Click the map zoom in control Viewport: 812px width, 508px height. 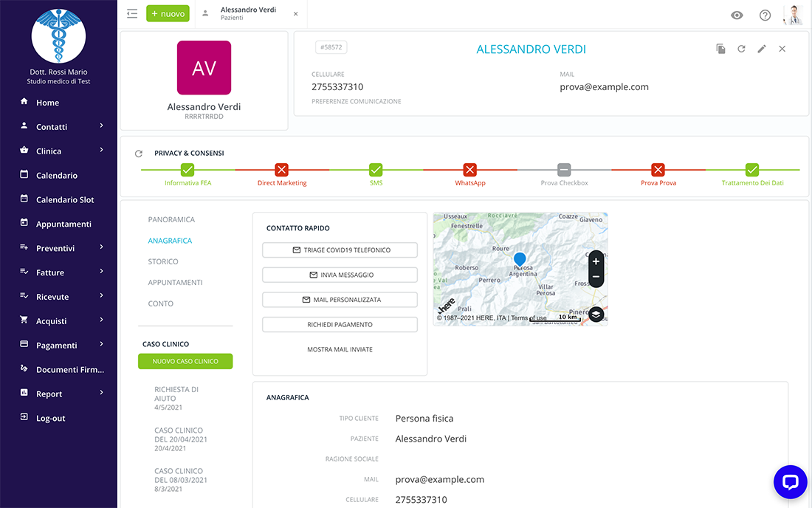click(596, 261)
